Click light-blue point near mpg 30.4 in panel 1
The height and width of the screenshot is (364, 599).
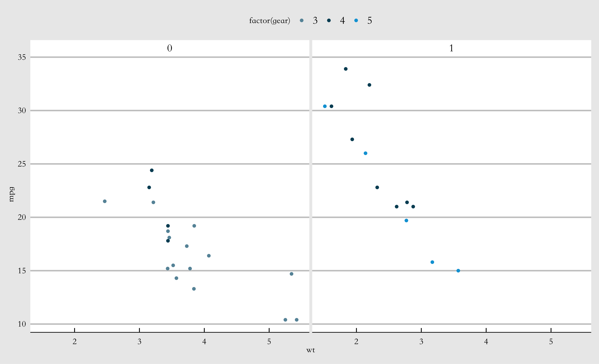coord(325,106)
